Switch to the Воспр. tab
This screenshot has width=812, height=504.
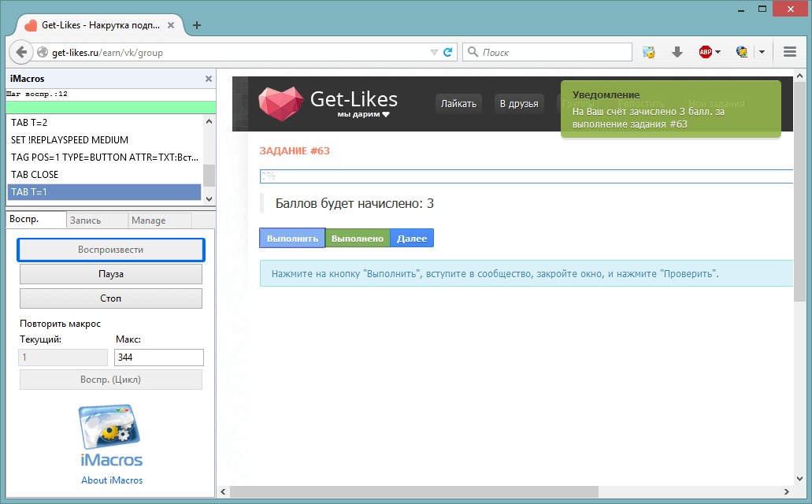(35, 219)
